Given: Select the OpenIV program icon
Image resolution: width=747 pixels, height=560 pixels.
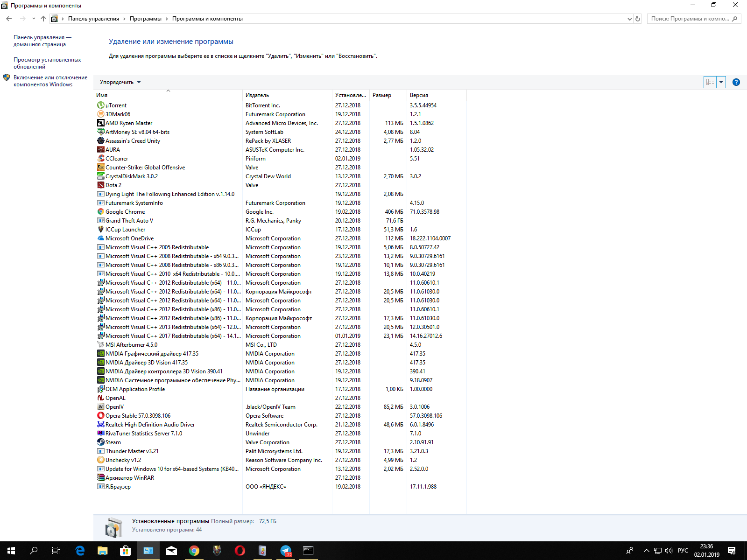Looking at the screenshot, I should click(x=100, y=407).
